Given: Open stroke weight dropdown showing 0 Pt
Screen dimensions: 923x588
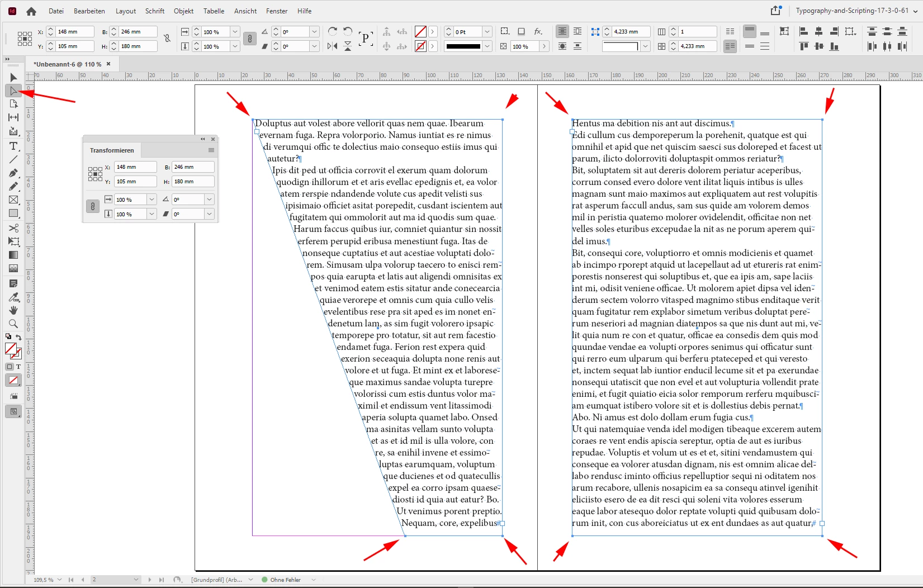Looking at the screenshot, I should 487,32.
